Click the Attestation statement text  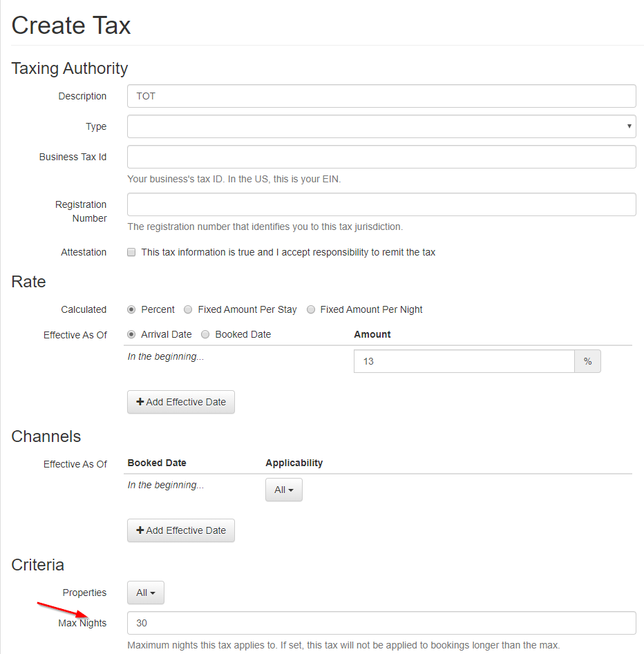pos(288,252)
